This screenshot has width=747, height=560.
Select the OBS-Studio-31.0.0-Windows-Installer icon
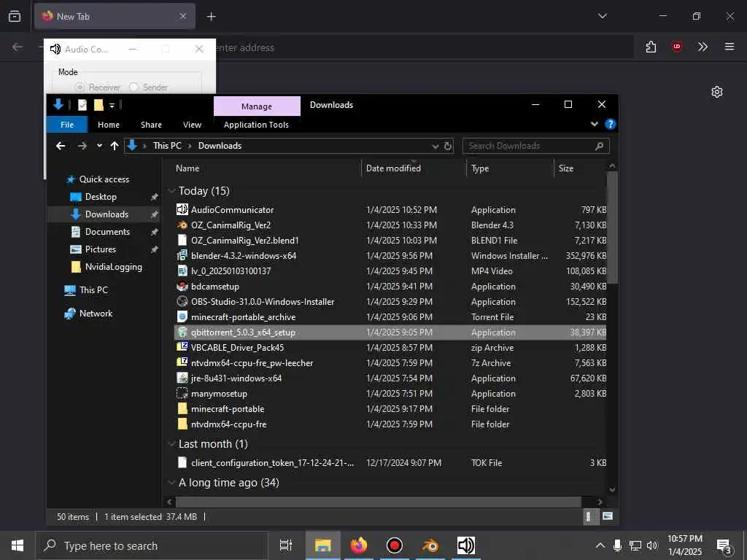(x=182, y=301)
